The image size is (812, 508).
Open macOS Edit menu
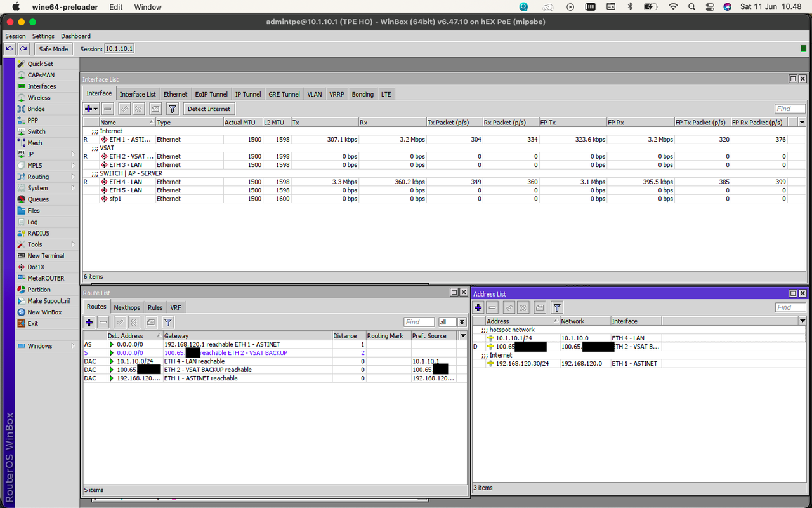(x=116, y=7)
